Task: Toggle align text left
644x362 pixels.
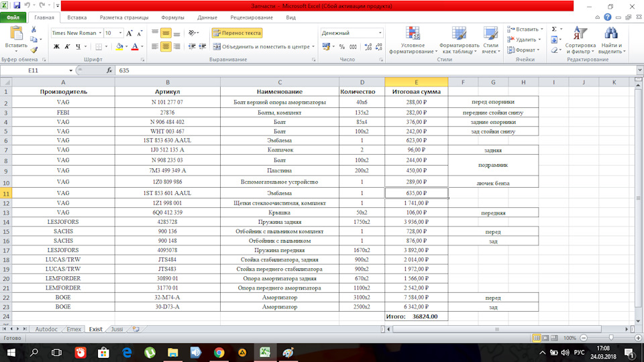Action: tap(155, 47)
